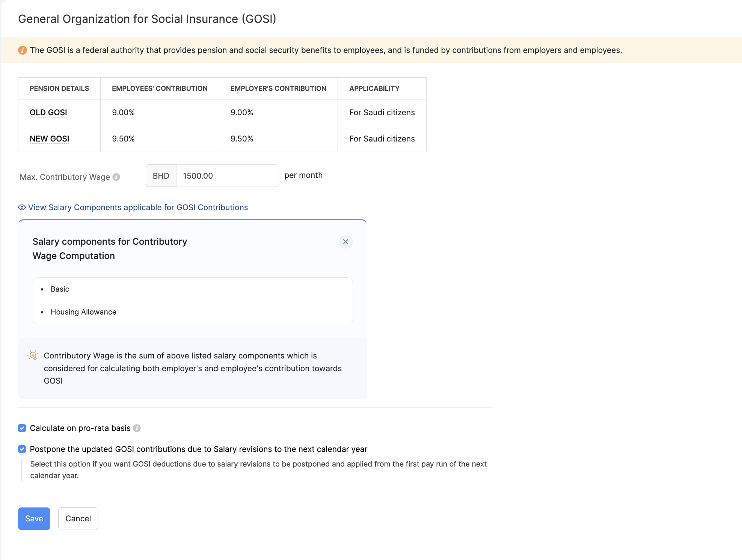This screenshot has width=742, height=560.
Task: Uncheck Postpone updated GOSI contributions checkbox
Action: 22,449
